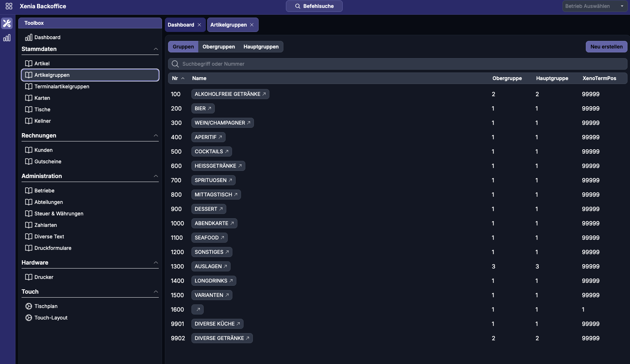Collapse the Administration section chevron
The image size is (630, 364).
pos(156,176)
